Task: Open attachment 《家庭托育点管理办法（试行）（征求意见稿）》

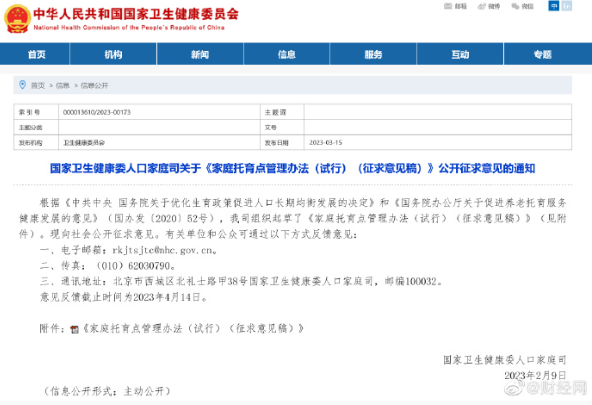Action: coord(193,328)
